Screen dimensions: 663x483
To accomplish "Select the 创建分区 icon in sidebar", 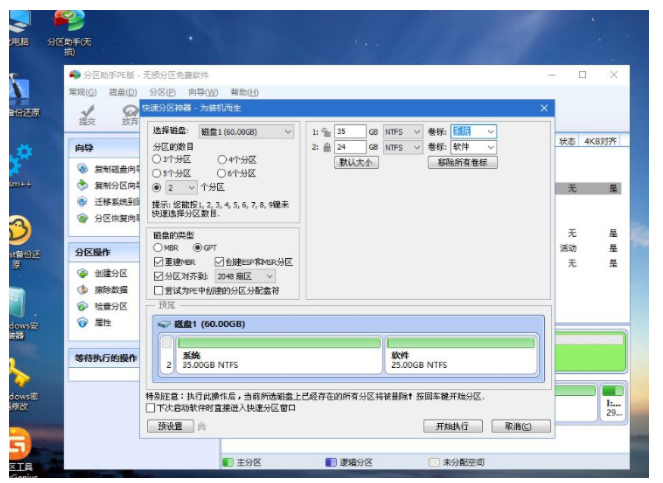I will 83,273.
